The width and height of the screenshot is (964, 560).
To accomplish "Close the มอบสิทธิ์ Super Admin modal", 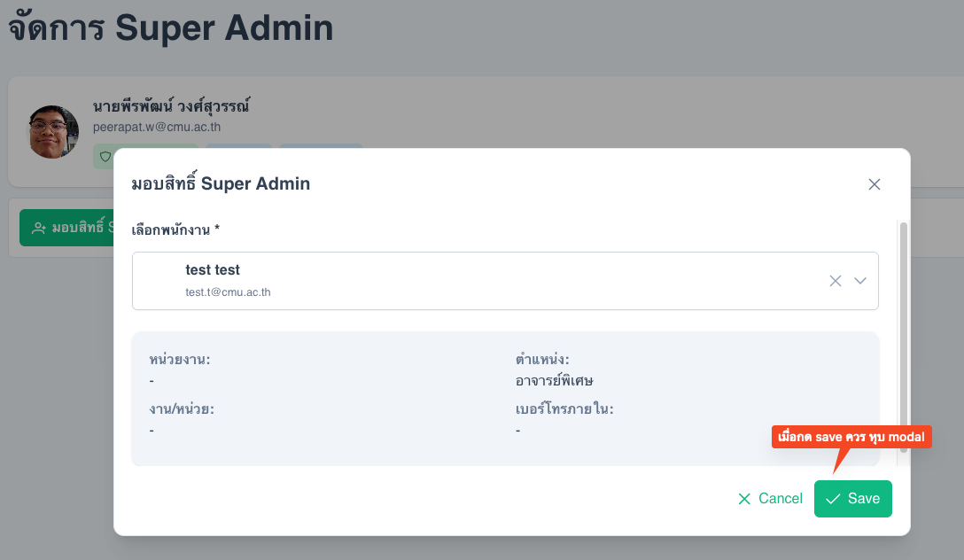I will 875,184.
